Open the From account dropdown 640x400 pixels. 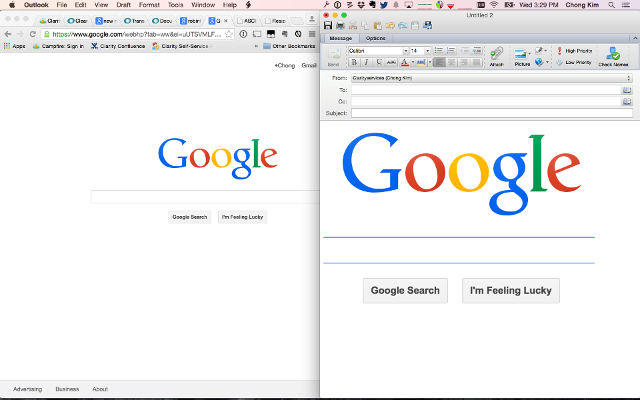491,78
